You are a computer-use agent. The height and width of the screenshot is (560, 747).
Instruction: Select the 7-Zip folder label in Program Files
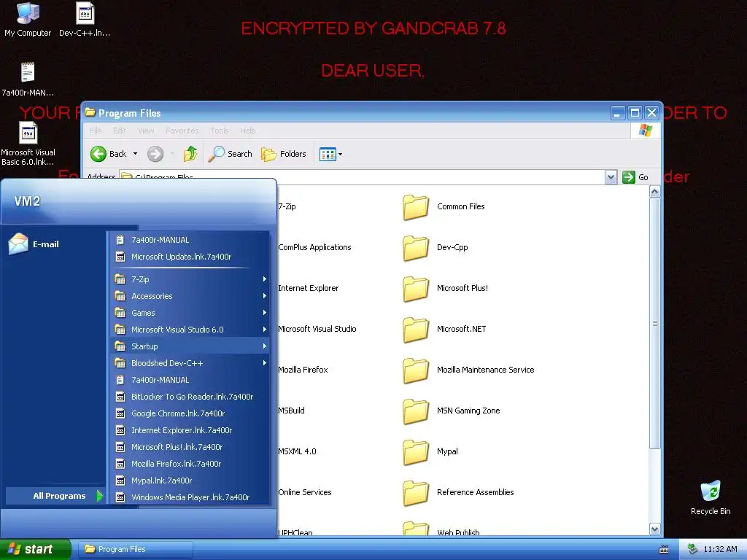coord(287,206)
